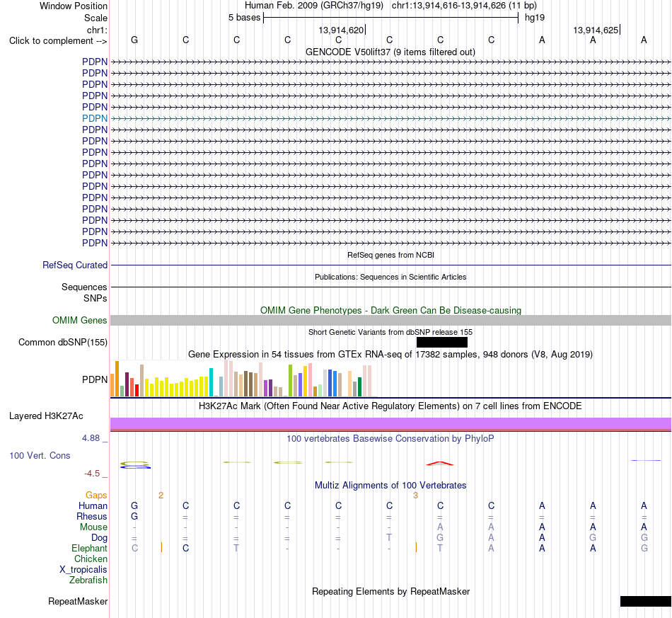The width and height of the screenshot is (672, 618).
Task: Click the RepeatMasker track label
Action: pos(78,601)
